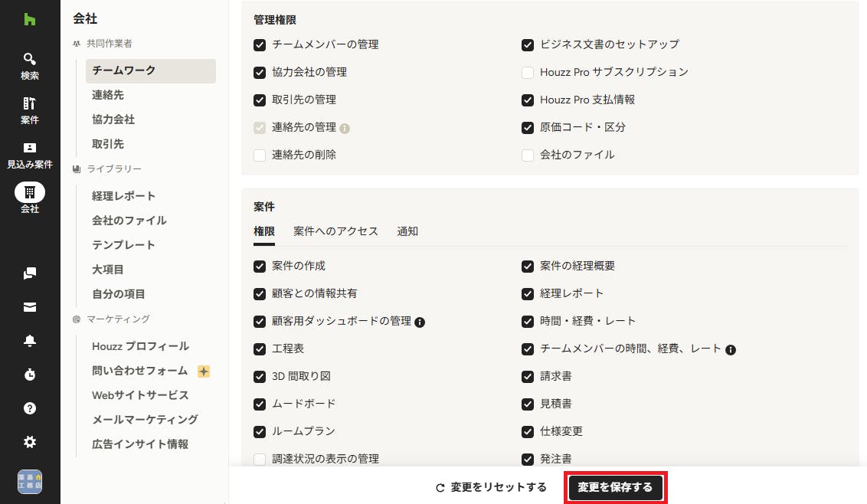The image size is (867, 504).
Task: Open the mail envelope icon in sidebar
Action: coord(30,307)
